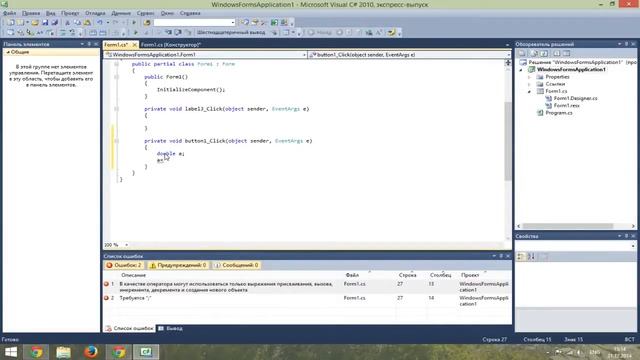Click the Paste toolbar icon
Screen dimensions: 640x360
pyautogui.click(x=87, y=22)
